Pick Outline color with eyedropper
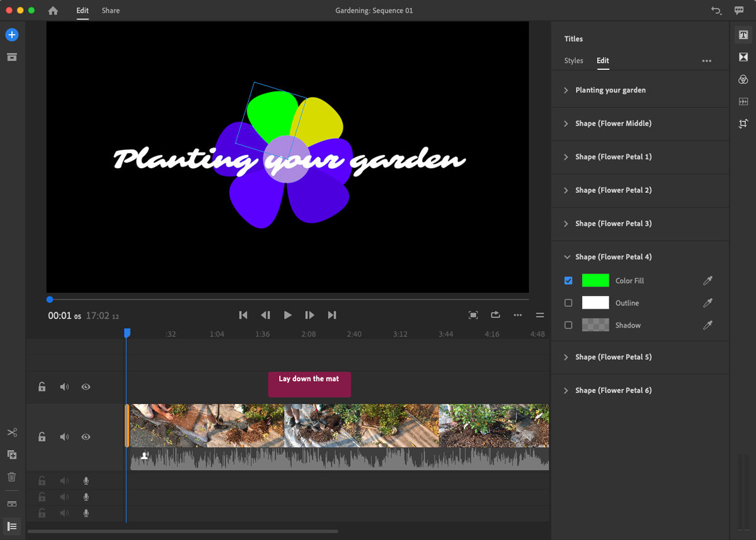Screen dimensions: 756x540 tap(707, 303)
